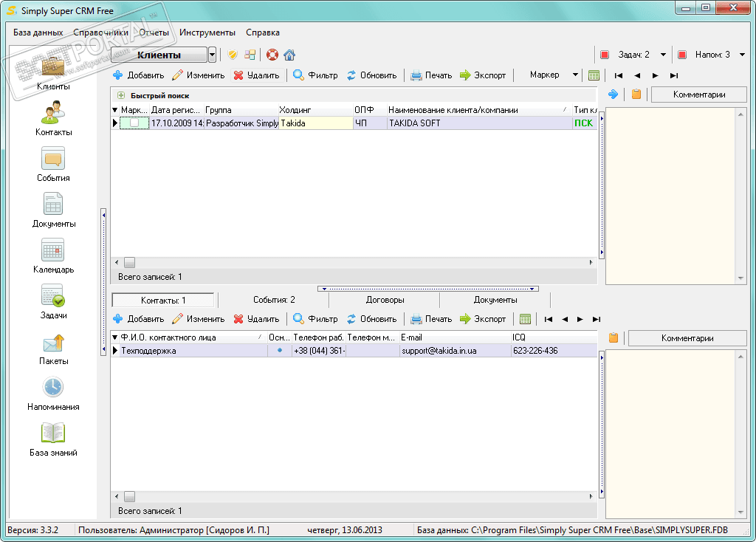Click Обновить in the clients toolbar
Screen dimensions: 756x542
371,75
